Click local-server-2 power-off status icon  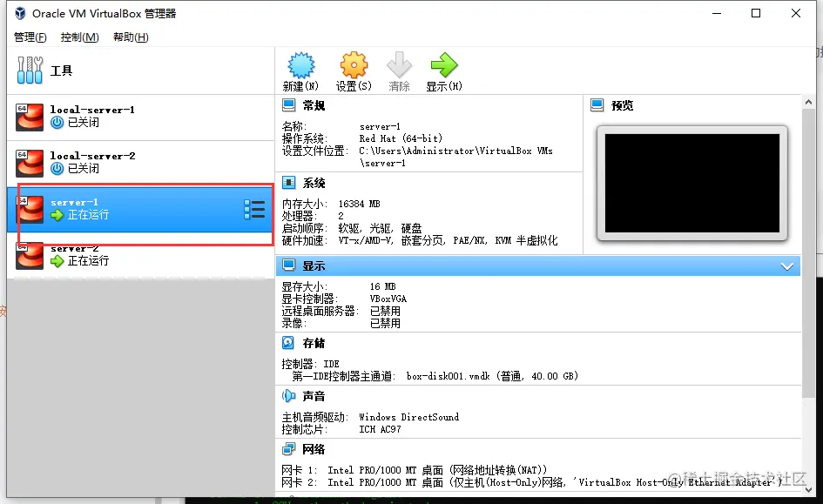(57, 168)
